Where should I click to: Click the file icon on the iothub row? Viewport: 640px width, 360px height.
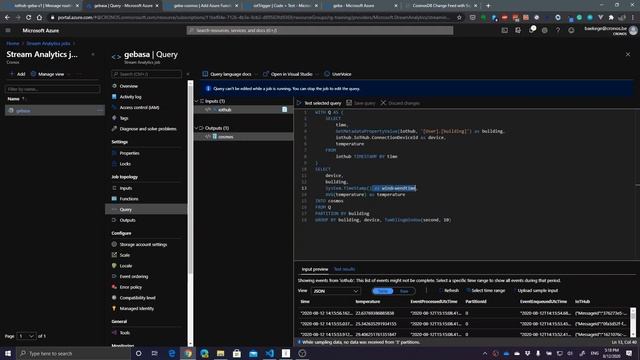pyautogui.click(x=284, y=109)
